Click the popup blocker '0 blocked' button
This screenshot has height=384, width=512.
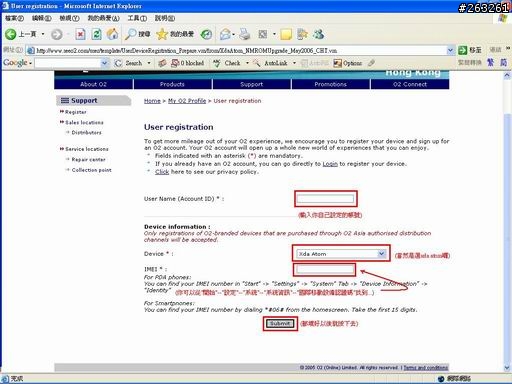point(187,63)
